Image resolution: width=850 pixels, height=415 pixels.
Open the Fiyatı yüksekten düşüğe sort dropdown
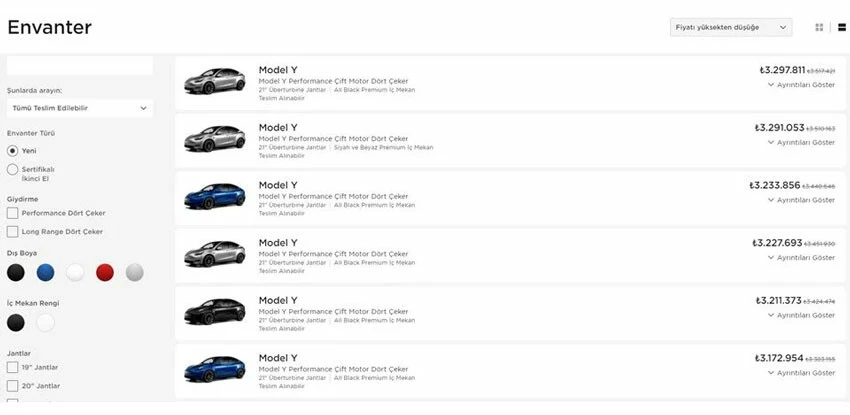point(731,27)
